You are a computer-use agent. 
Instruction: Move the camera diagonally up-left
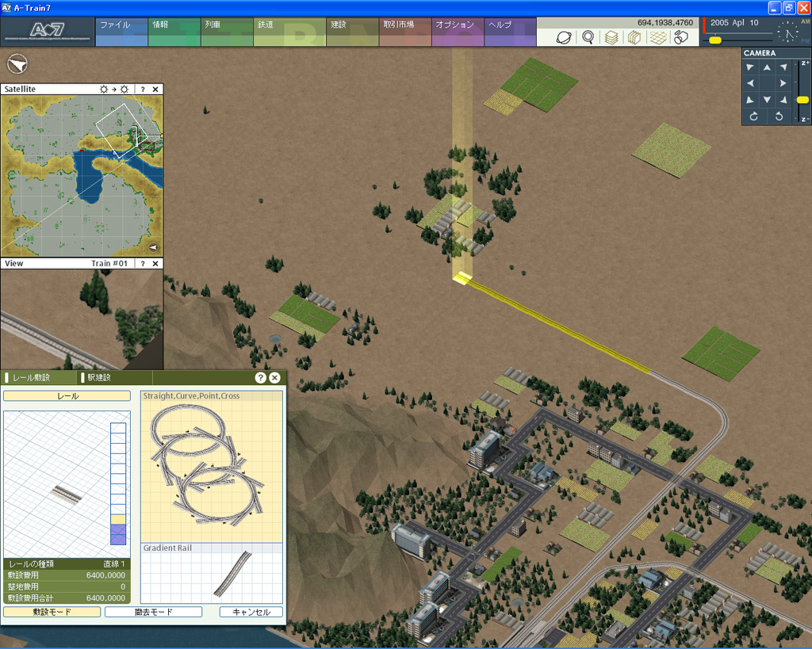750,67
